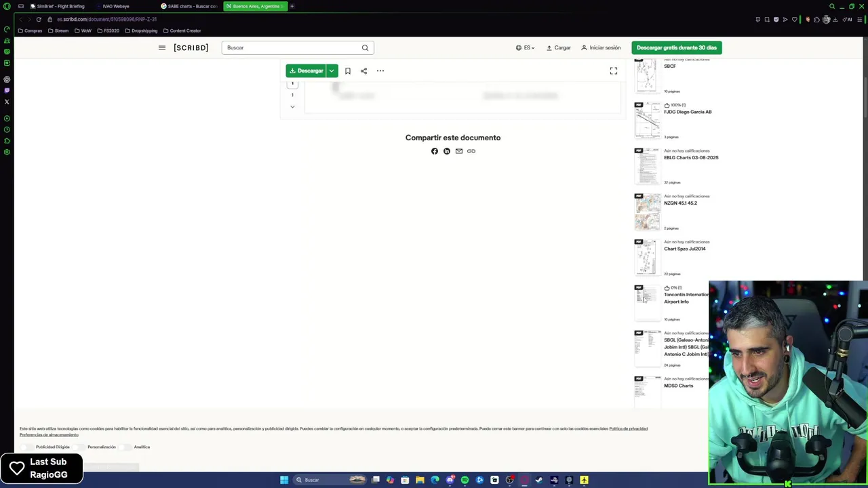Open browser extensions cube icon
Image resolution: width=868 pixels, height=488 pixels.
point(816,19)
